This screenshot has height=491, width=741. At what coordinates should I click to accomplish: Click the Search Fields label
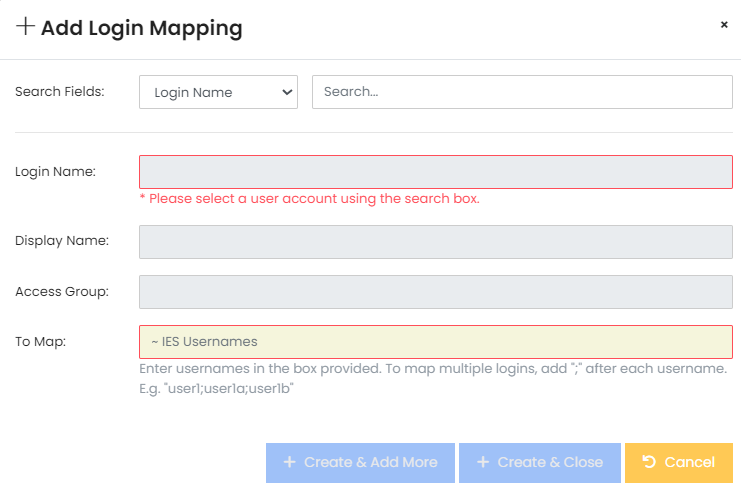point(60,92)
